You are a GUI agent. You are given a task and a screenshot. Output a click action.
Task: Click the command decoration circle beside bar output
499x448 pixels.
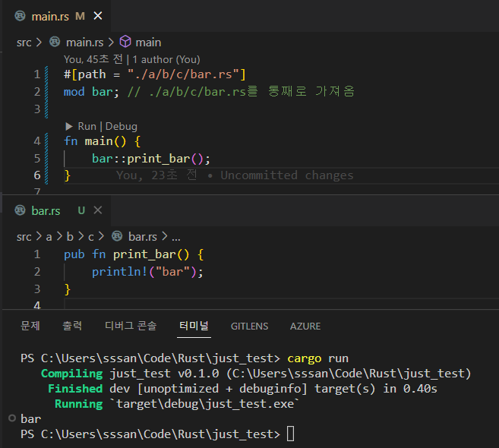[x=11, y=418]
